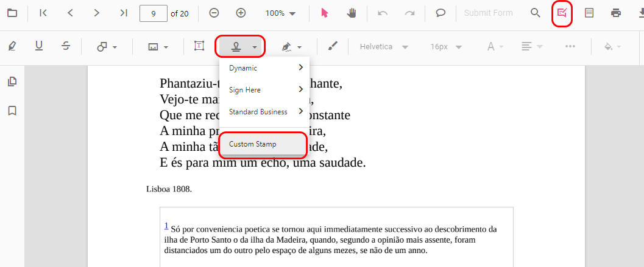Select the free text annotation tool

[199, 46]
